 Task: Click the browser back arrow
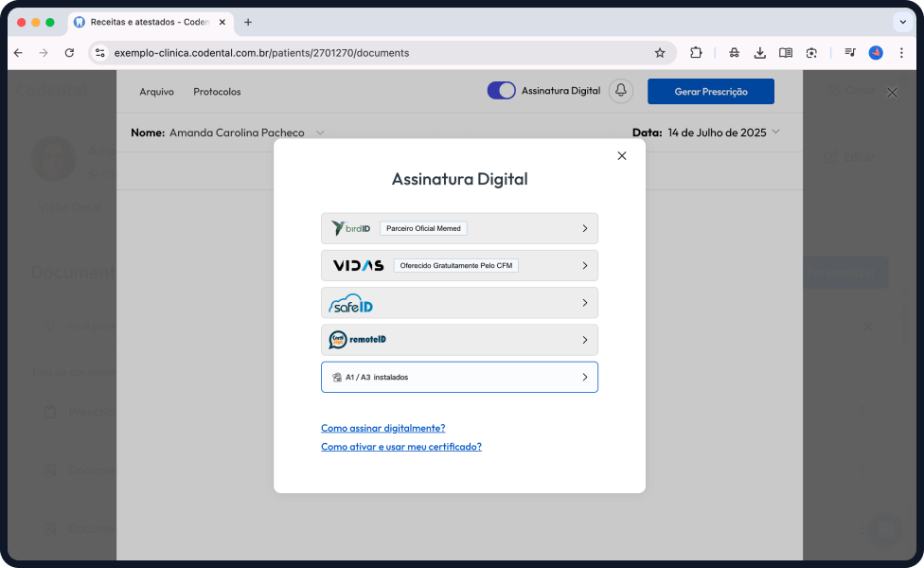click(18, 53)
